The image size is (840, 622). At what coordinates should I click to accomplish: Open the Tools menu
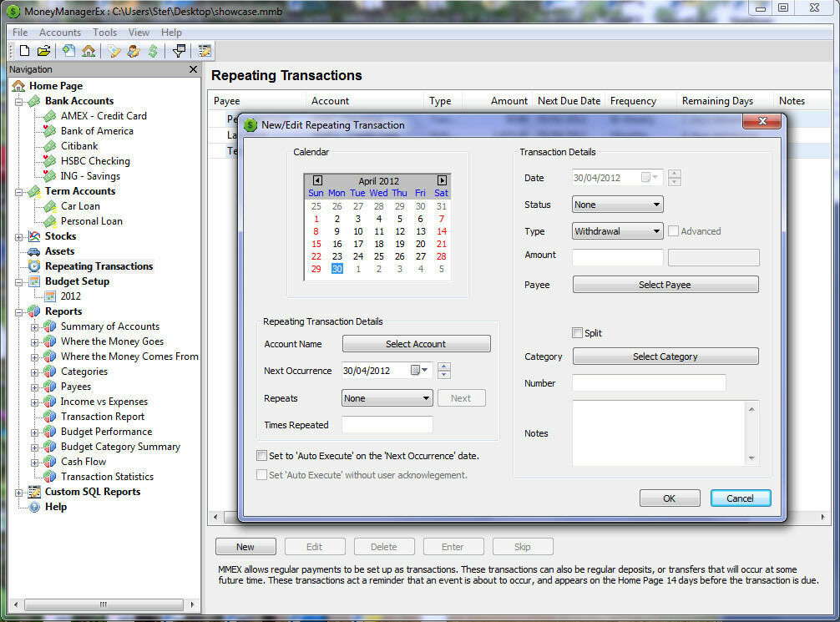point(104,33)
